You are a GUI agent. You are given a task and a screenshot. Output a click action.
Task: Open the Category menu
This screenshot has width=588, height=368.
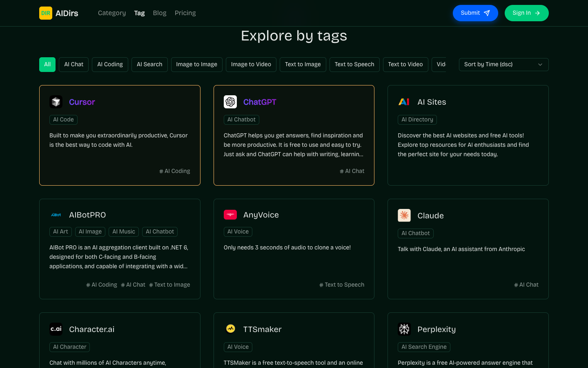pos(112,13)
